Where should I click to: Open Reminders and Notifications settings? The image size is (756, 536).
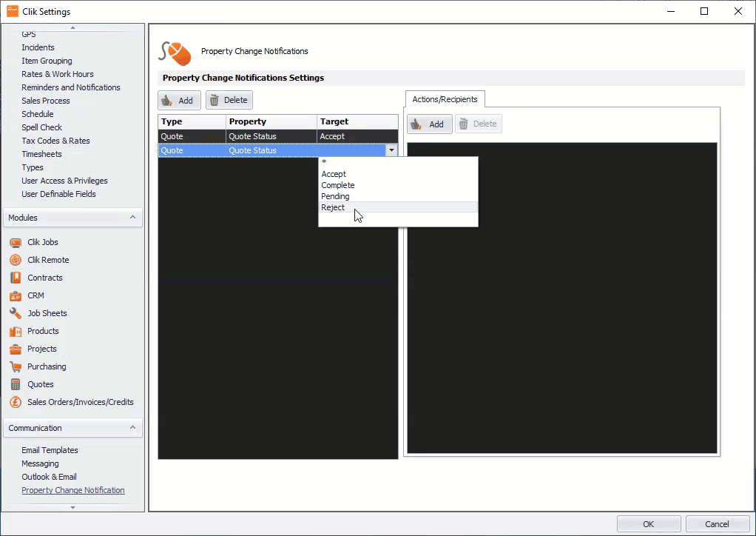pyautogui.click(x=71, y=87)
